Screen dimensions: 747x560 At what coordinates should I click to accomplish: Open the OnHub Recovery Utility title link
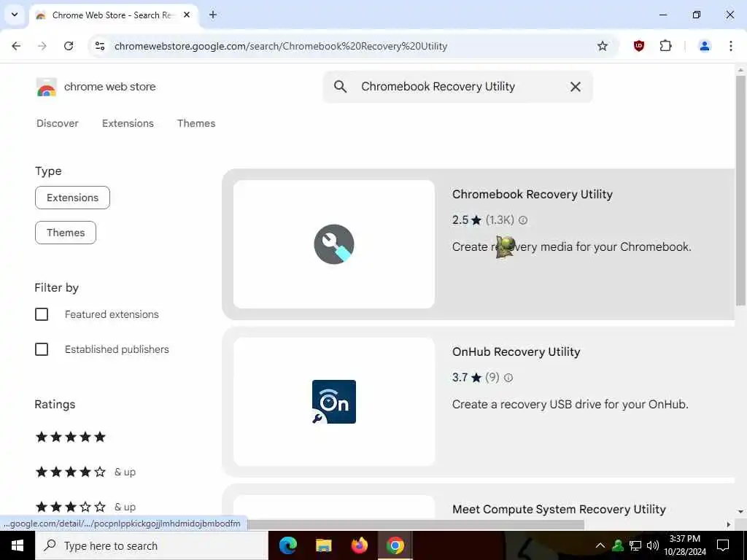(516, 352)
